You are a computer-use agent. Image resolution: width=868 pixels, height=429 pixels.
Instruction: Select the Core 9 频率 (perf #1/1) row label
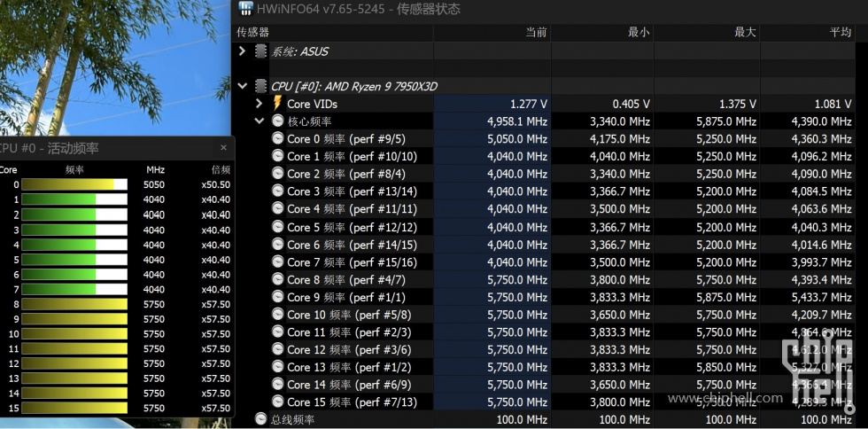[346, 297]
